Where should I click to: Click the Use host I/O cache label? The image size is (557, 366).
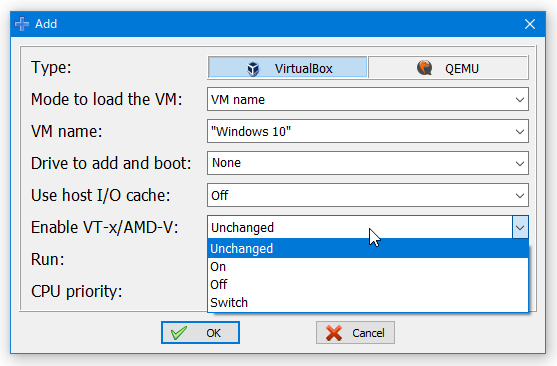click(101, 195)
